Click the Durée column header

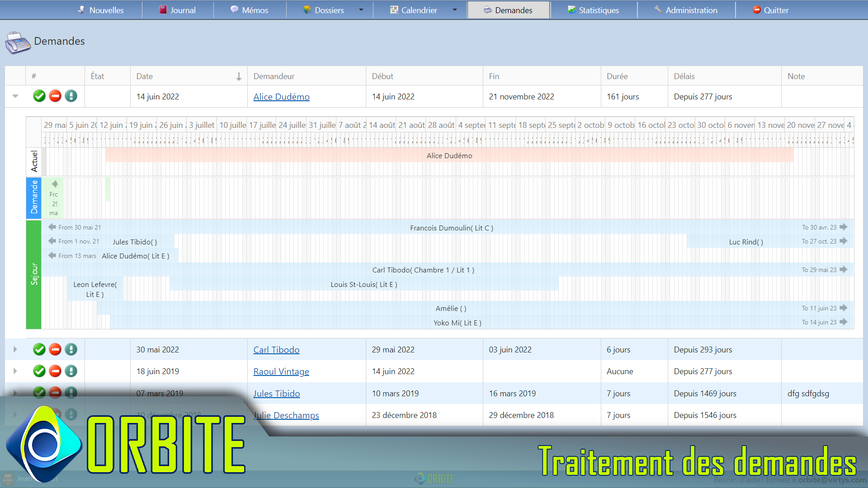[x=634, y=76]
